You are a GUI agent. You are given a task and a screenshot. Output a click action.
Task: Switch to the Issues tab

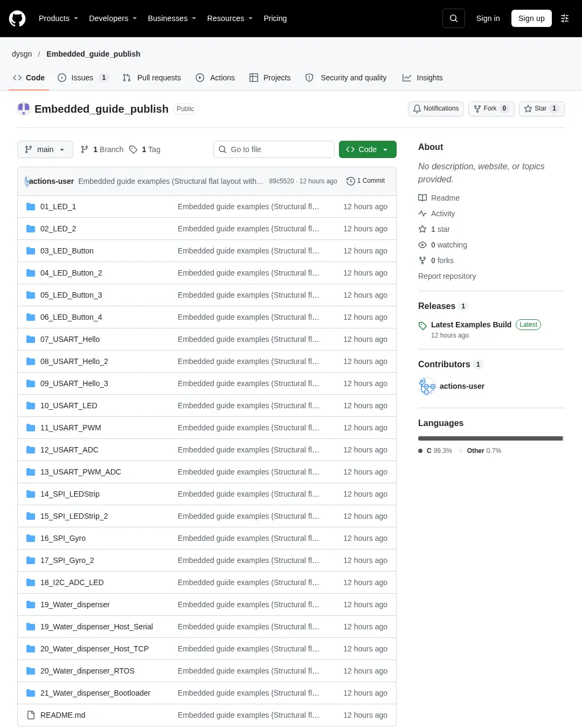tap(83, 78)
